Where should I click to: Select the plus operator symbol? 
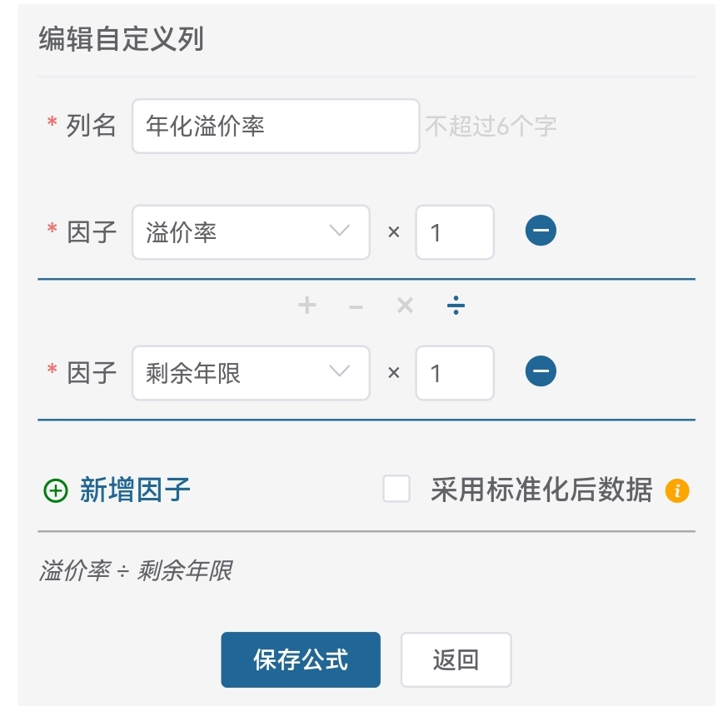(307, 306)
